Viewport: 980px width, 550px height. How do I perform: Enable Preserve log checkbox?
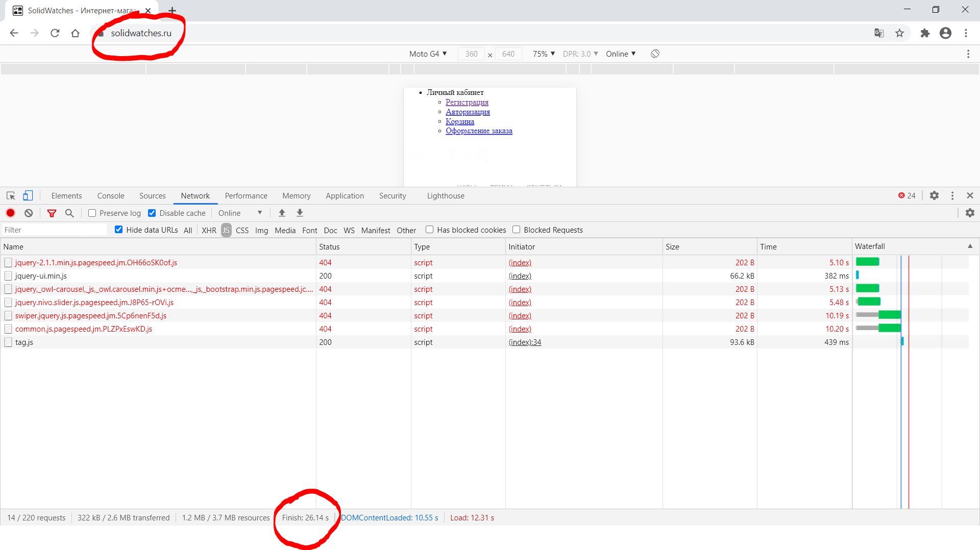click(92, 213)
